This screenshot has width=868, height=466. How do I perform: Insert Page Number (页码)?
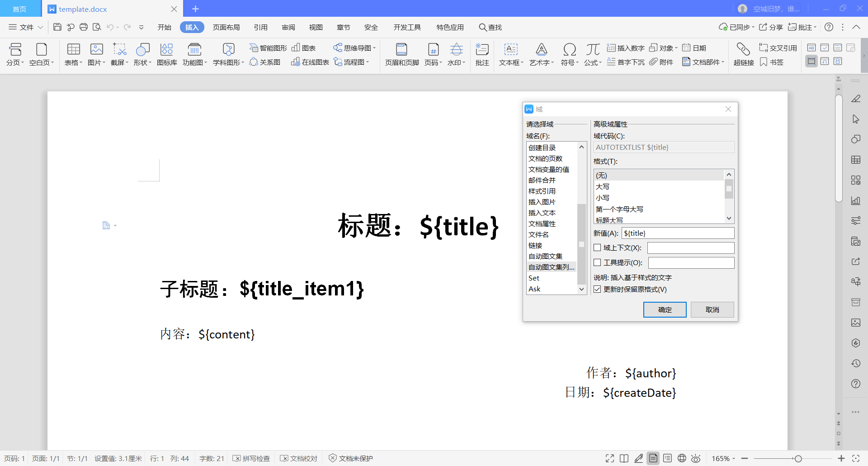click(x=433, y=54)
